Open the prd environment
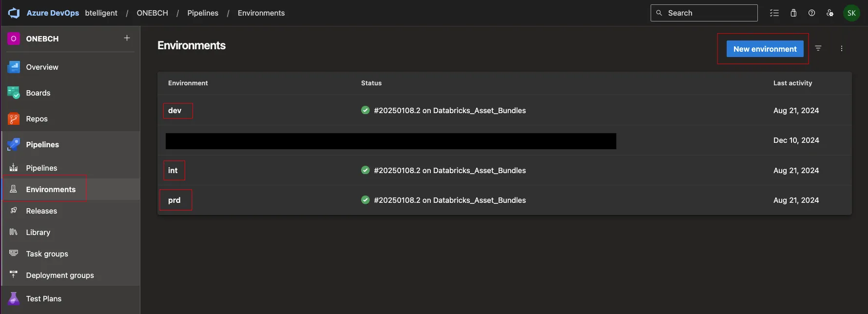Image resolution: width=868 pixels, height=314 pixels. pyautogui.click(x=174, y=200)
